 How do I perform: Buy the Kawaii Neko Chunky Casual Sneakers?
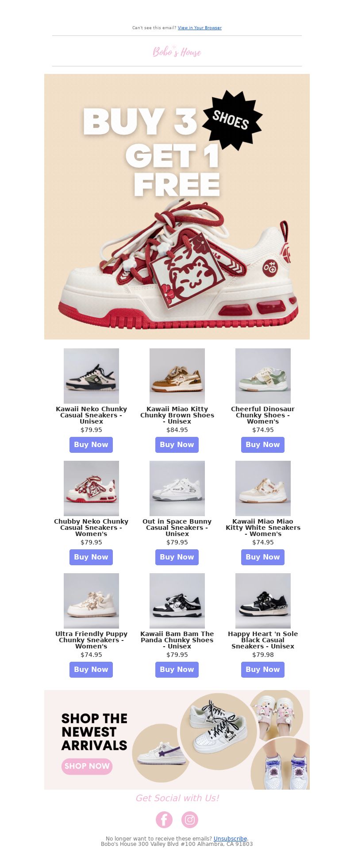(x=91, y=444)
